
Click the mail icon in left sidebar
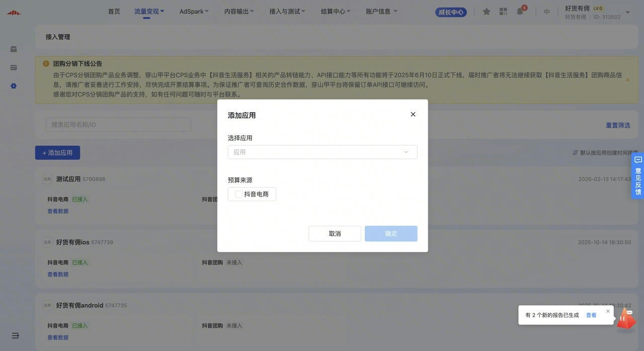pyautogui.click(x=14, y=49)
